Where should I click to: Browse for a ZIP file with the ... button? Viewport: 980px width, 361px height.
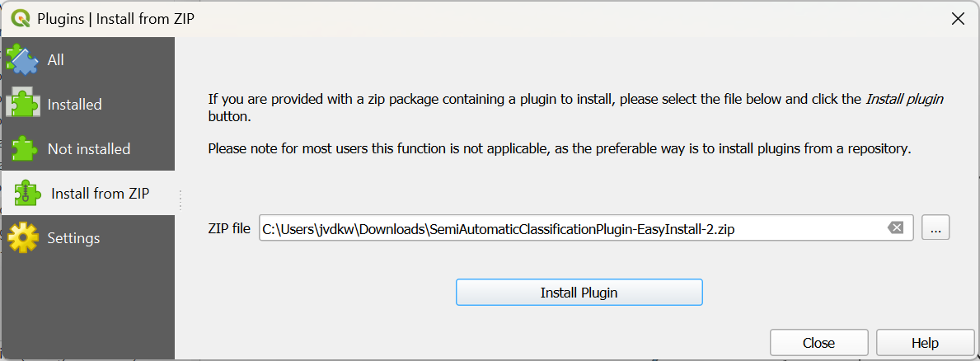(x=935, y=228)
